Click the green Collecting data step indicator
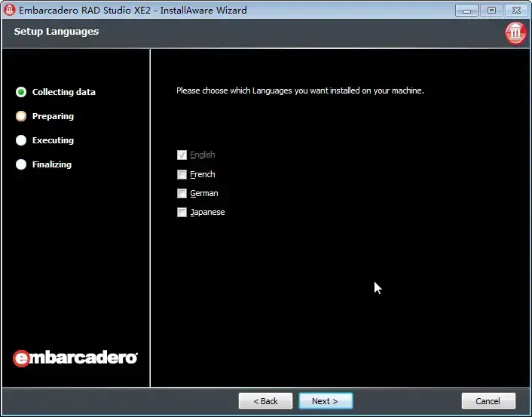 tap(21, 92)
